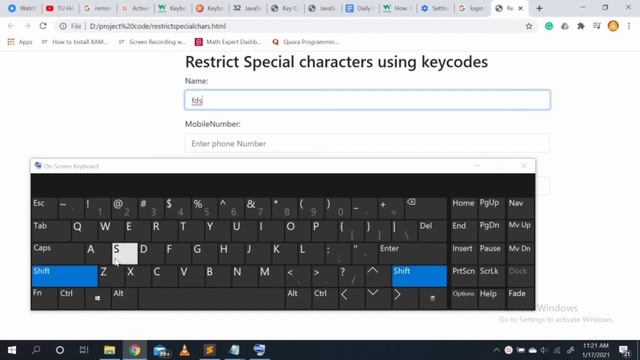Open new tab with plus button
The image size is (640, 360).
point(539,8)
